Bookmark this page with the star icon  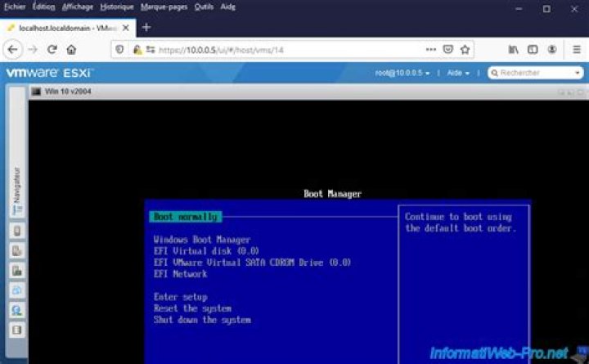click(x=465, y=50)
